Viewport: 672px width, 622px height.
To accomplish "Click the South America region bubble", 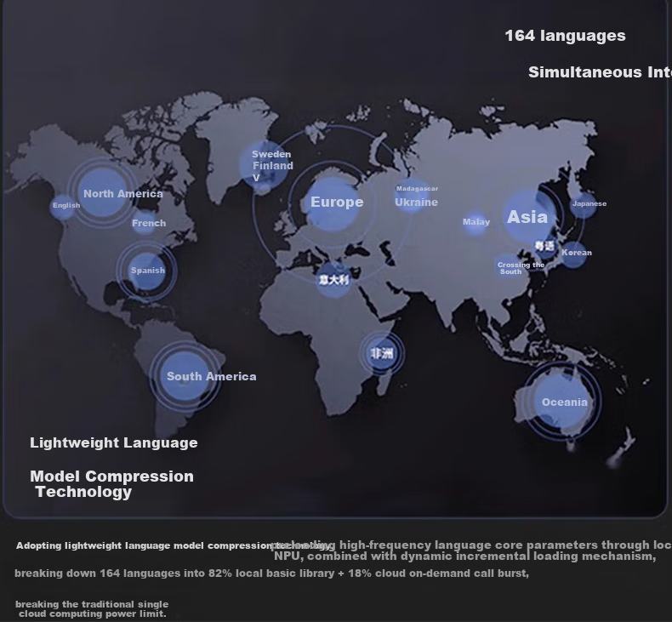I will point(185,376).
